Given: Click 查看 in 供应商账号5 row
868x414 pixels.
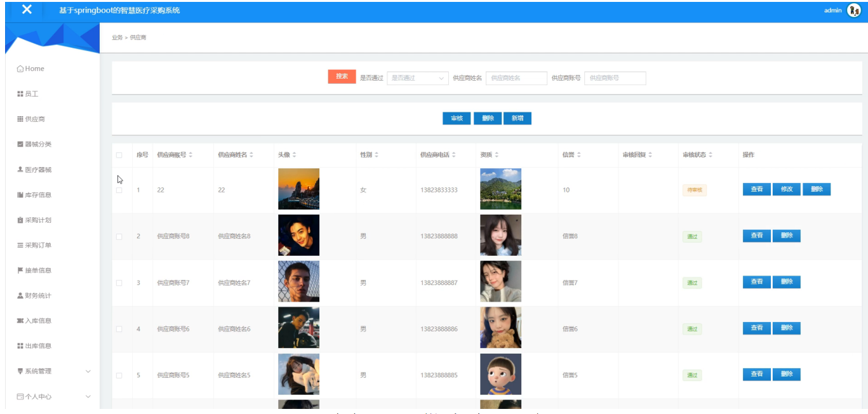Looking at the screenshot, I should click(757, 375).
